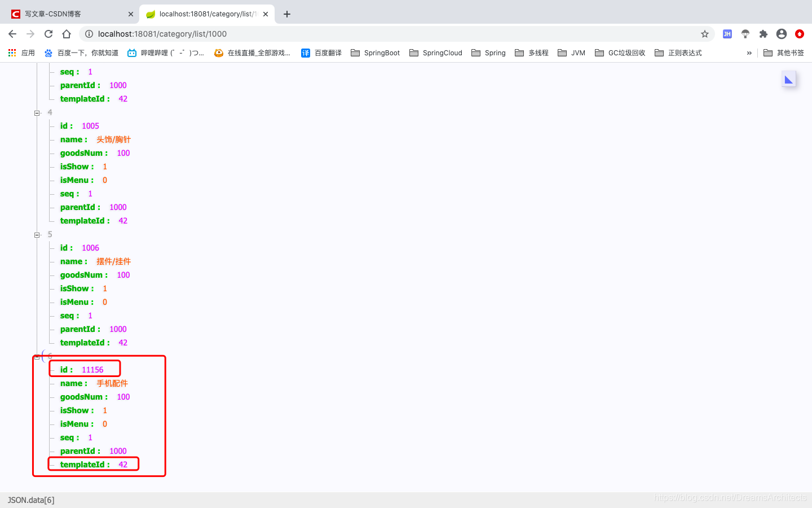Click the red Chrome update icon
This screenshot has width=812, height=508.
click(x=800, y=34)
